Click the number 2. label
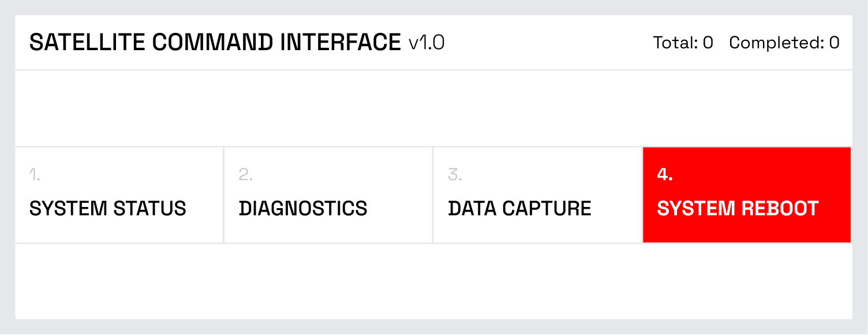This screenshot has height=335, width=868. (x=245, y=175)
